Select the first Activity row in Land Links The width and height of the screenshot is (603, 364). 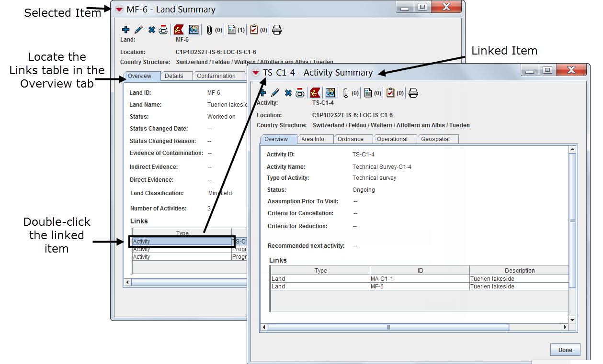click(x=182, y=242)
